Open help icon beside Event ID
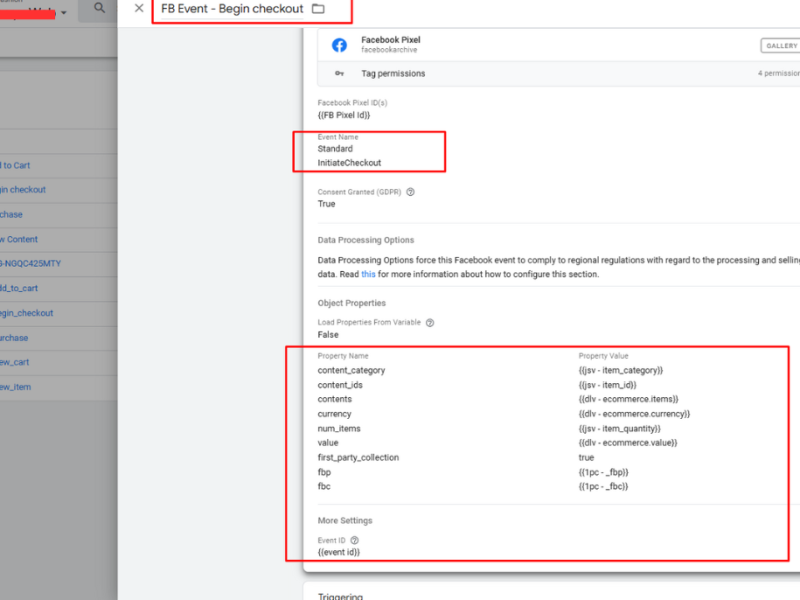800x600 pixels. (x=355, y=540)
